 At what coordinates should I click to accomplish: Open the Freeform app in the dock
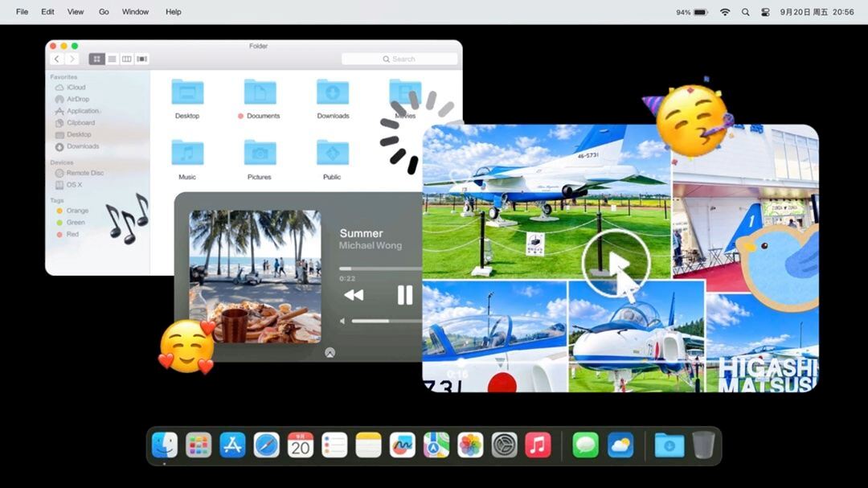[x=403, y=445]
